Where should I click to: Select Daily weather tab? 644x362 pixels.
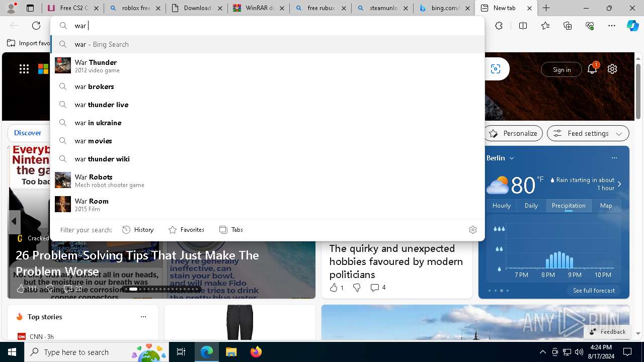[531, 206]
